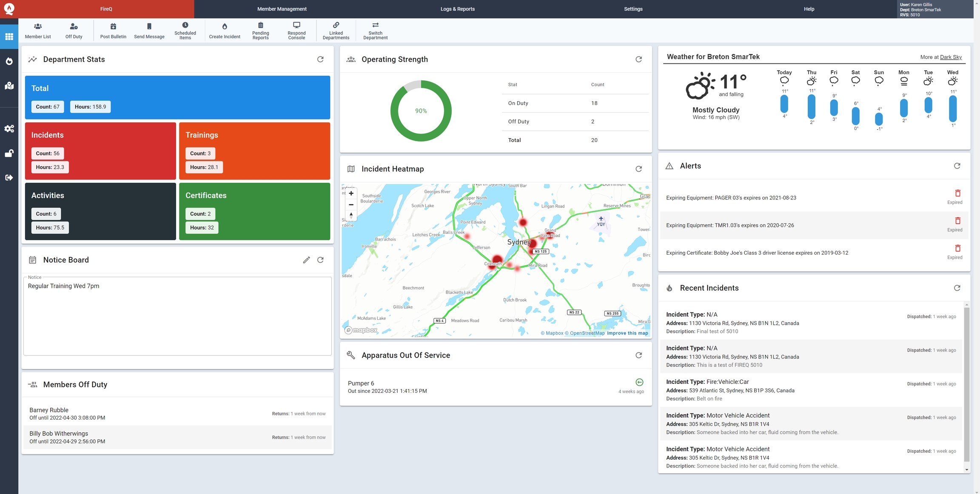Switch to the Logs & Reports tab

457,9
